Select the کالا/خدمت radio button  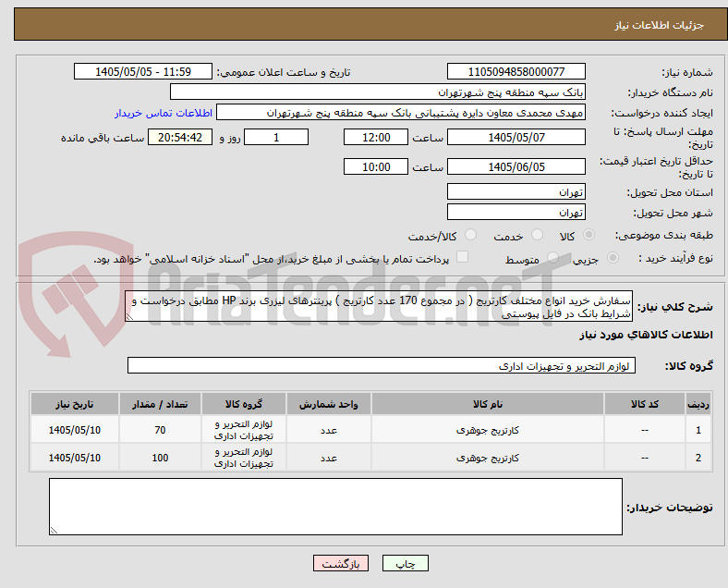[x=471, y=235]
